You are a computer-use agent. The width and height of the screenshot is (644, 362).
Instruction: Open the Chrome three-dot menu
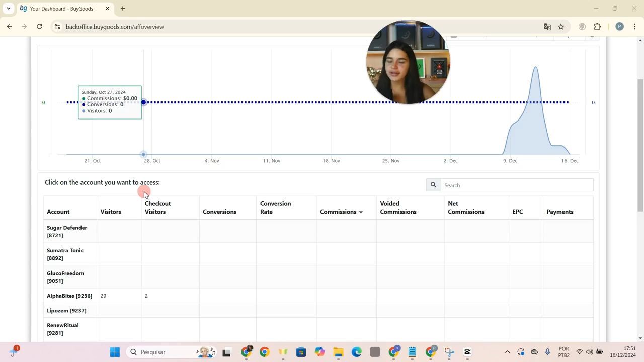[x=635, y=27]
